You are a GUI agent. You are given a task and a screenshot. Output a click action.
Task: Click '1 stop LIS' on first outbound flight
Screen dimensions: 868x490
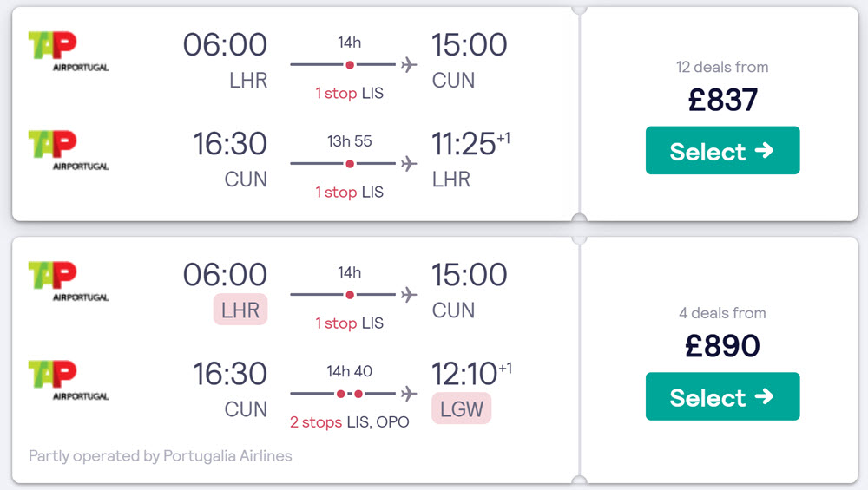point(349,93)
